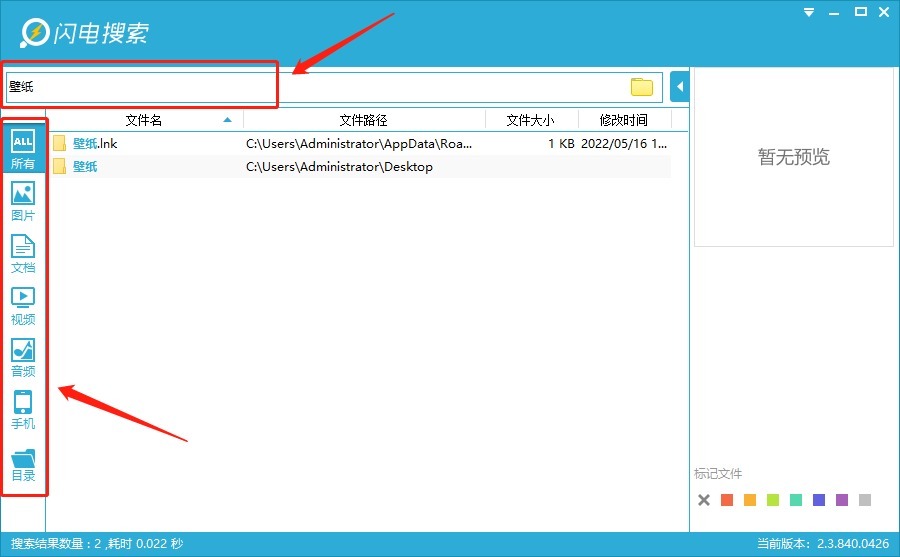Collapse the preview panel with arrow button

[x=680, y=87]
